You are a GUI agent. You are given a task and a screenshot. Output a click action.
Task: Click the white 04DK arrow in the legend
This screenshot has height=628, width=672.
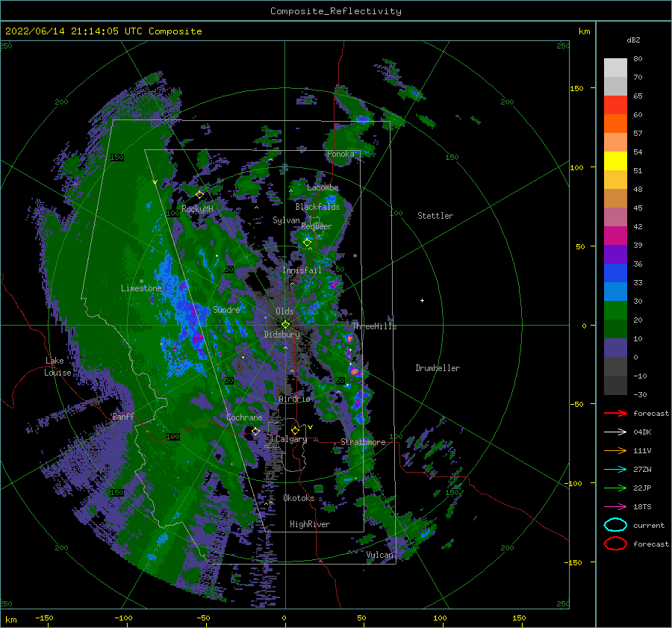pyautogui.click(x=615, y=432)
